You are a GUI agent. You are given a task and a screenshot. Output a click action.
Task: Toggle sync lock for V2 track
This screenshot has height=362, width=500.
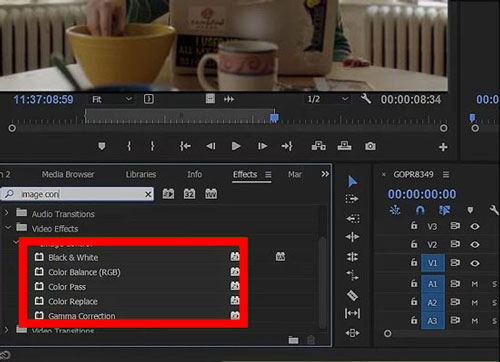pos(455,244)
